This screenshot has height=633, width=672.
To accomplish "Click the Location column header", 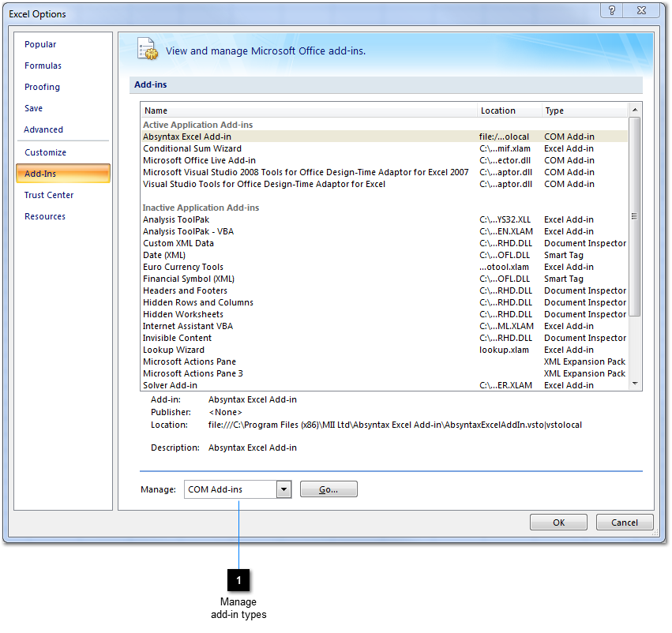I will coord(509,110).
